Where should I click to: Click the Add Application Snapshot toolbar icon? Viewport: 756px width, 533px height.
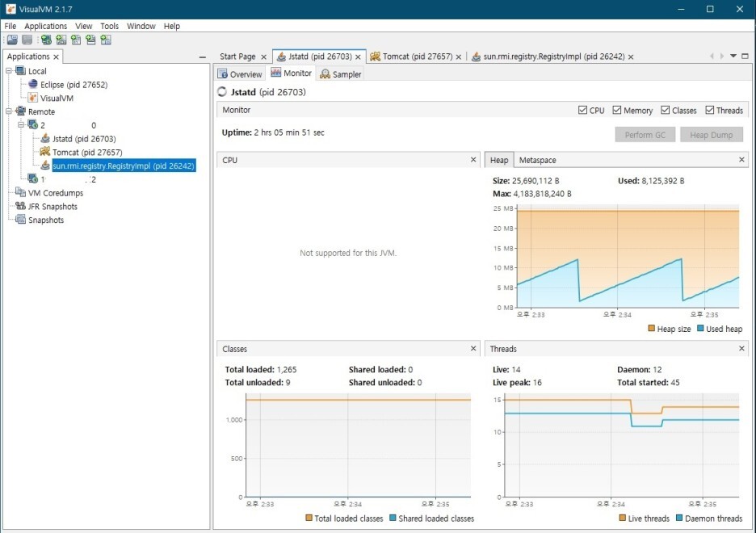point(106,40)
